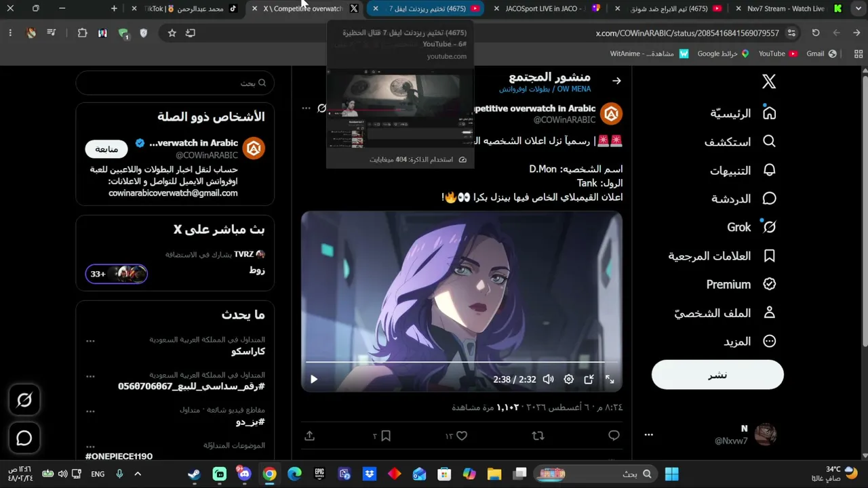Open Premium in the X sidebar
868x488 pixels.
click(x=741, y=284)
